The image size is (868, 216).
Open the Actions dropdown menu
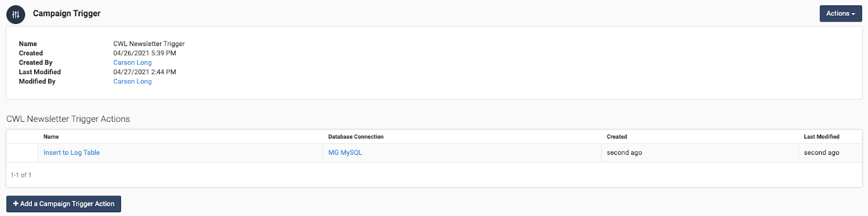pyautogui.click(x=840, y=14)
